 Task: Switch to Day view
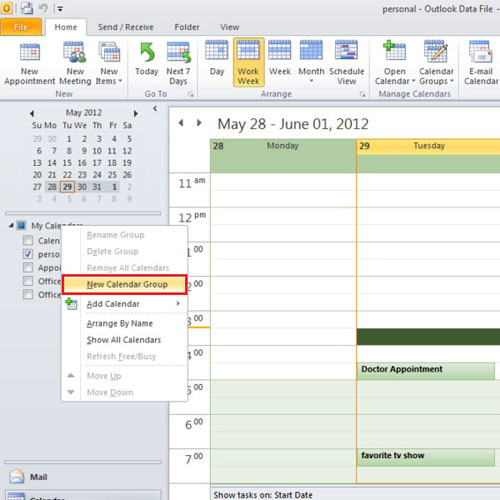click(217, 58)
